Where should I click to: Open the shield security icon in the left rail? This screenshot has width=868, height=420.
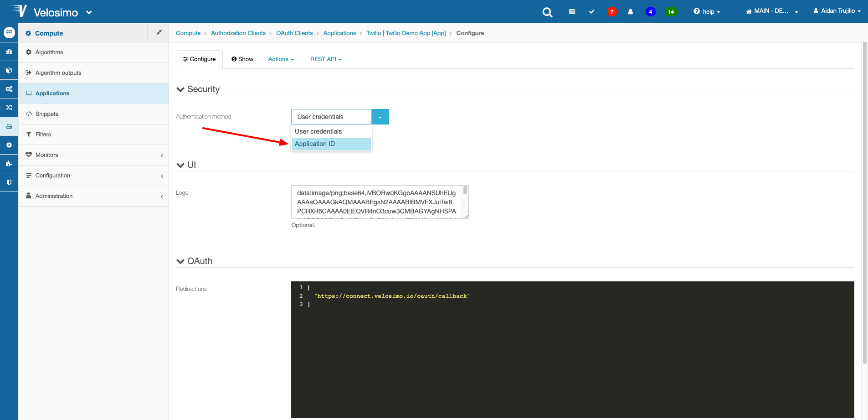tap(9, 182)
